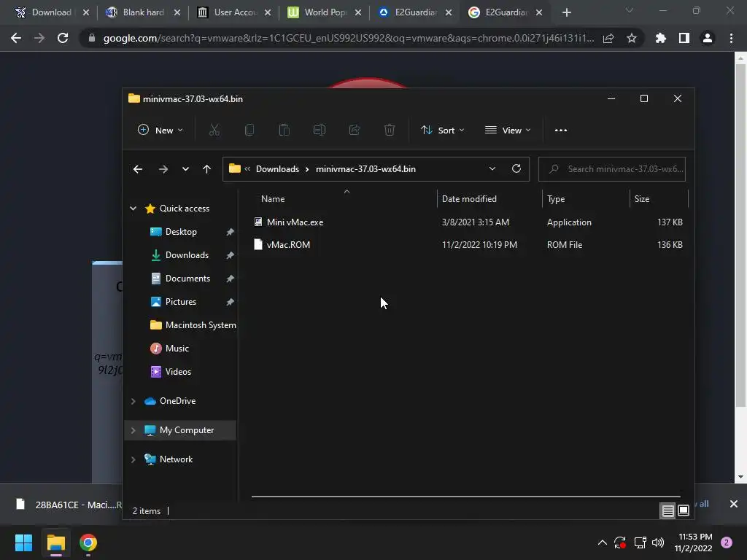Collapse the Quick access tree
This screenshot has width=747, height=560.
click(x=133, y=208)
